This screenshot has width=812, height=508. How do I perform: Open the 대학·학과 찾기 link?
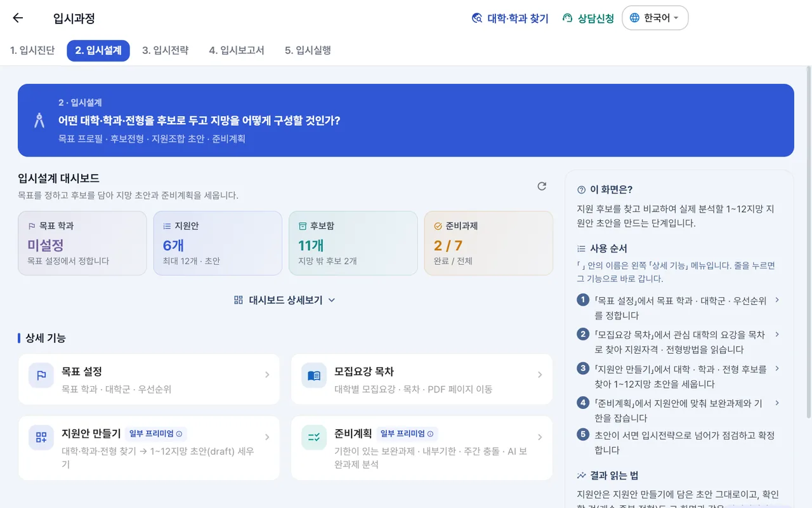(x=510, y=18)
